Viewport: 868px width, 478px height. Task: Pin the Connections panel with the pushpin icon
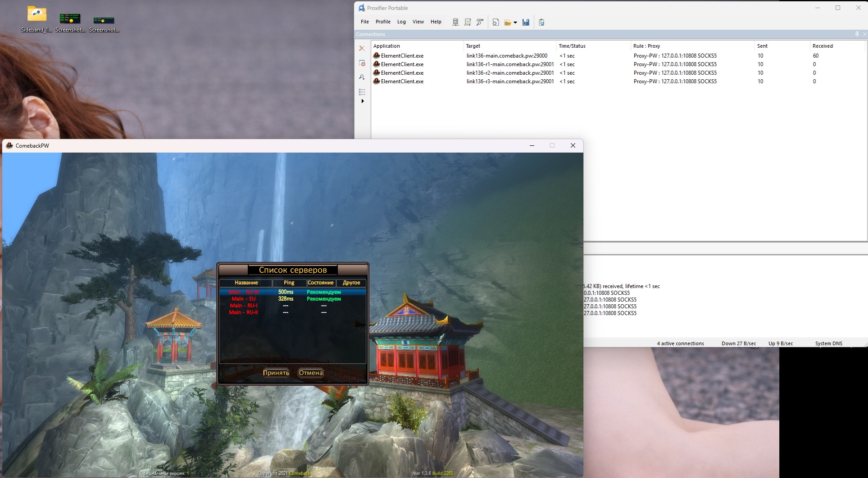click(x=857, y=34)
